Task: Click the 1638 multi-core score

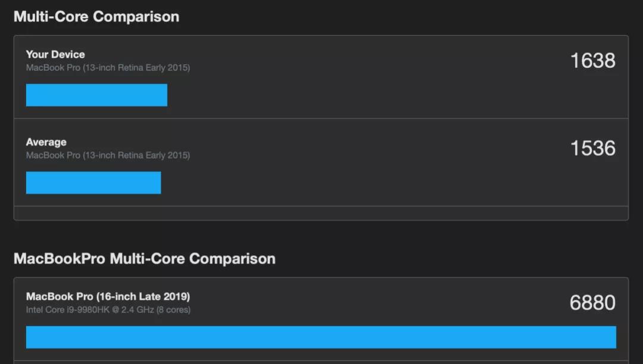Action: 592,60
